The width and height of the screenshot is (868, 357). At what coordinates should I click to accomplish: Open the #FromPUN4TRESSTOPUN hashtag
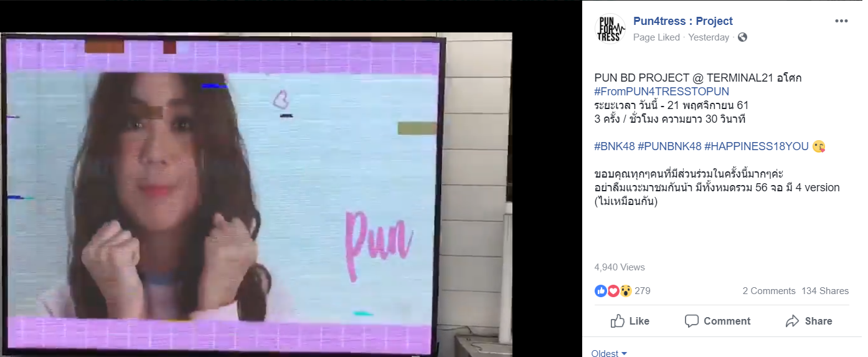661,92
